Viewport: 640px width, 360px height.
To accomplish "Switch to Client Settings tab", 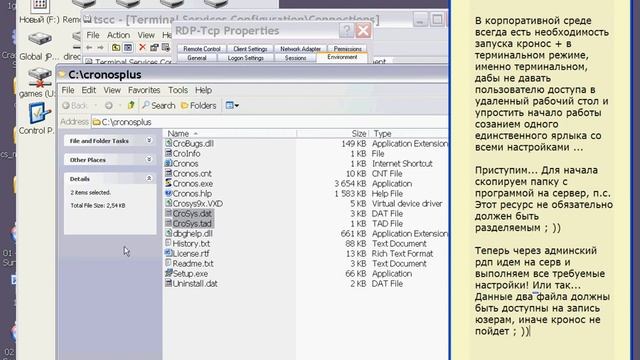I will click(x=250, y=49).
